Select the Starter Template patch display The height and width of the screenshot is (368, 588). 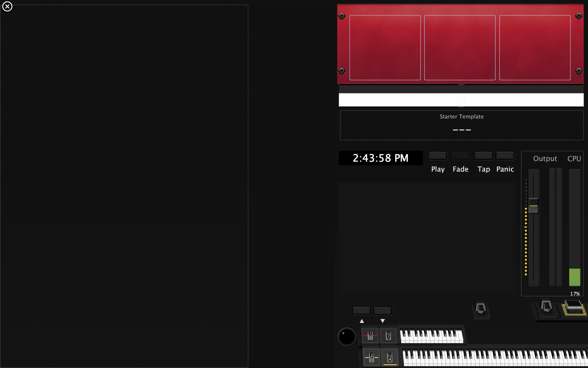tap(462, 125)
